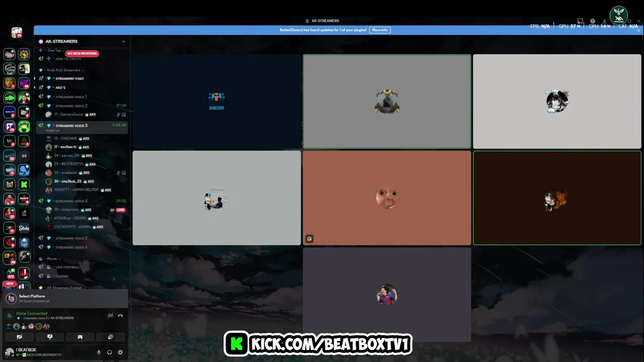Open the W server with 4 badge
The height and width of the screenshot is (362, 644).
click(x=10, y=141)
